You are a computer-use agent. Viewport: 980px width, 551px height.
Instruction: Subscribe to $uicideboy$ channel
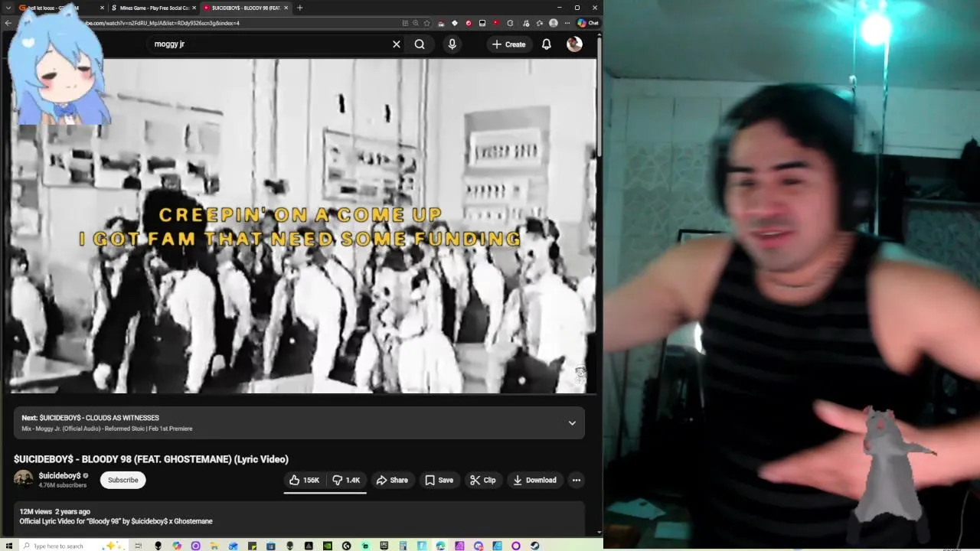[122, 480]
